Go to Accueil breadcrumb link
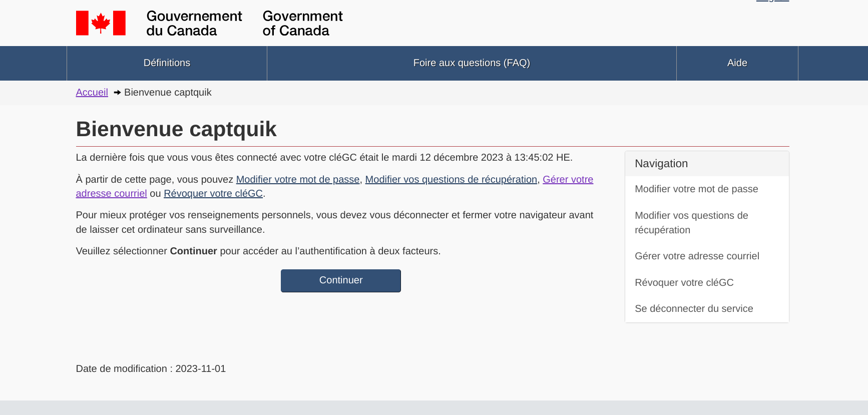Viewport: 868px width, 415px height. click(x=92, y=93)
